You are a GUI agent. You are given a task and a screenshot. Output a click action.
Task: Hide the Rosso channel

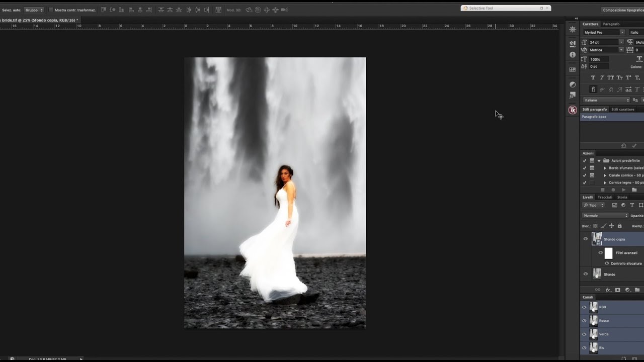584,320
